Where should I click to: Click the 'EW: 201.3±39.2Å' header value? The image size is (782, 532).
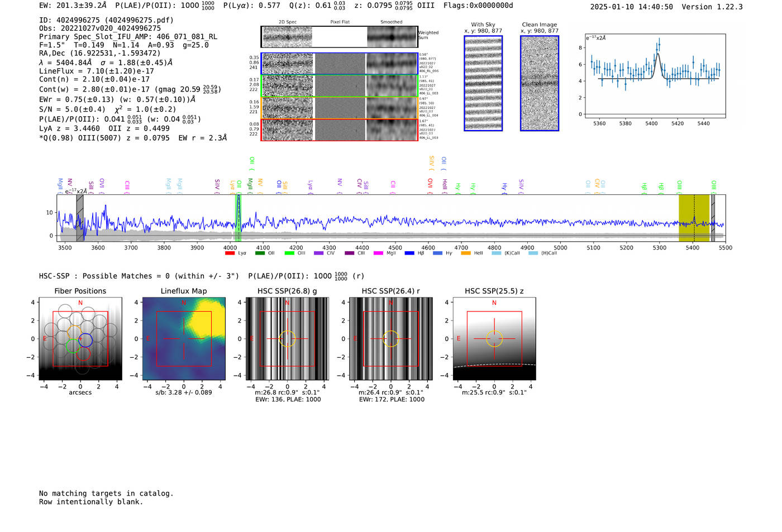[x=73, y=6]
